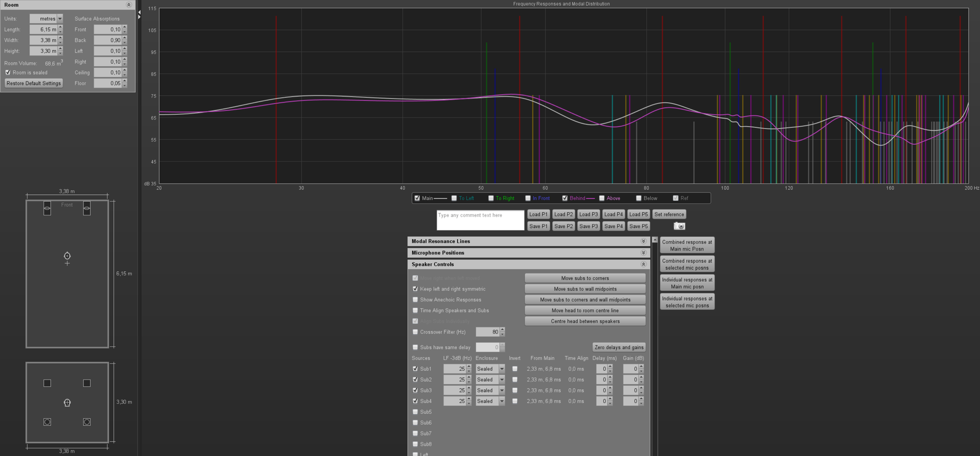
Task: Click the upper-right square speaker in elevation view
Action: click(x=87, y=383)
